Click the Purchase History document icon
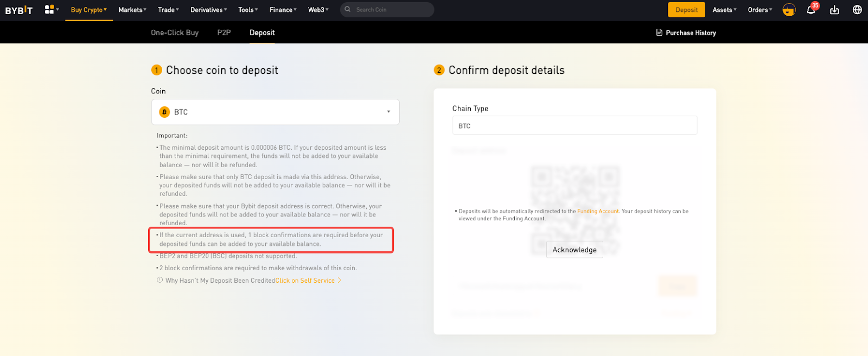 coord(659,33)
